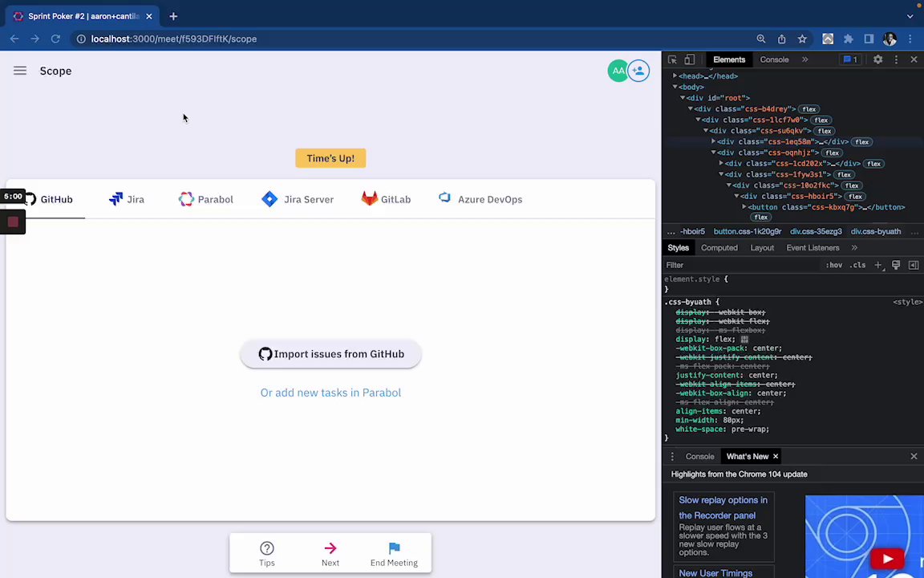Collapse the body element node
Screen dimensions: 924x578
click(675, 88)
